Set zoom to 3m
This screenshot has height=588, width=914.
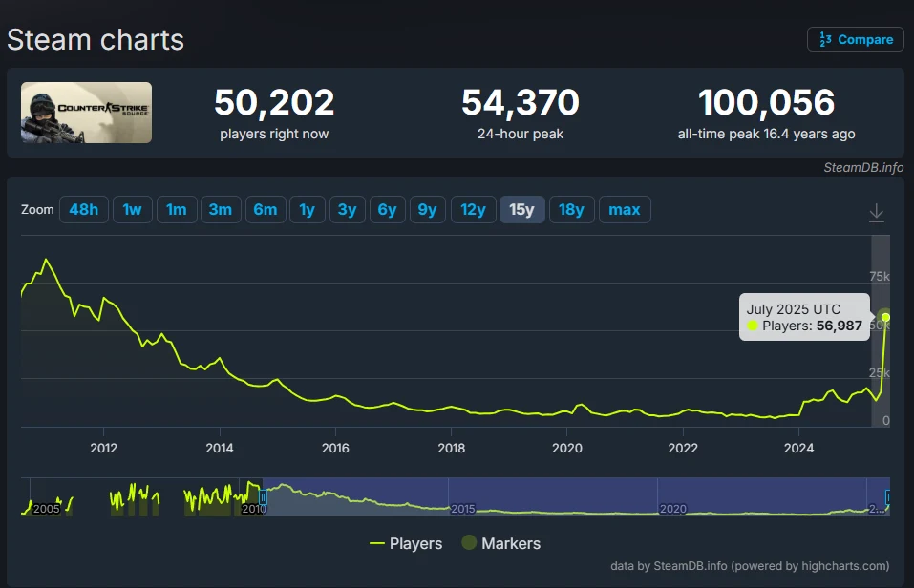221,209
